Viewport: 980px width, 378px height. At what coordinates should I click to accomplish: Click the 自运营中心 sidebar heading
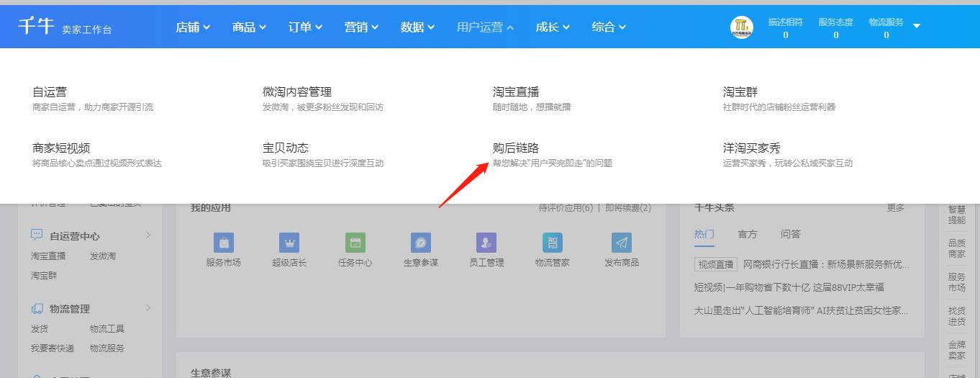point(75,235)
